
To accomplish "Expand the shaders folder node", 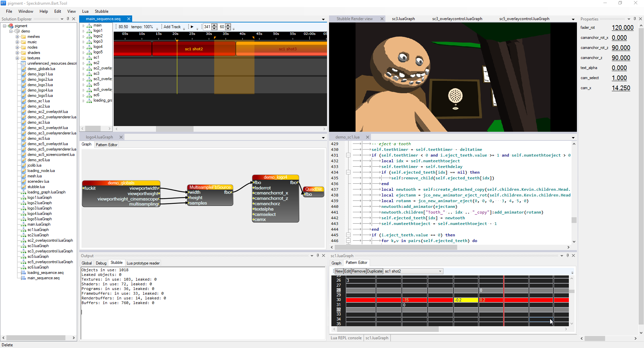I will [x=17, y=53].
